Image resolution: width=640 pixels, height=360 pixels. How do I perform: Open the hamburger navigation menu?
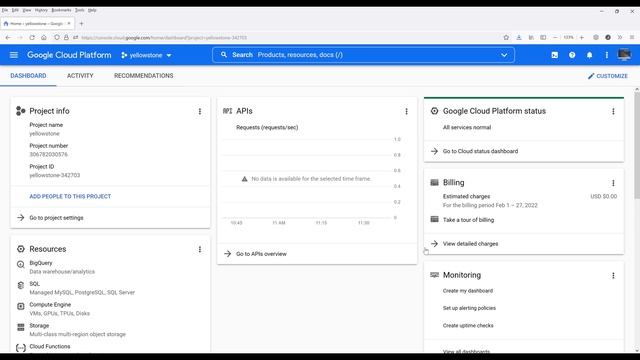pyautogui.click(x=13, y=55)
